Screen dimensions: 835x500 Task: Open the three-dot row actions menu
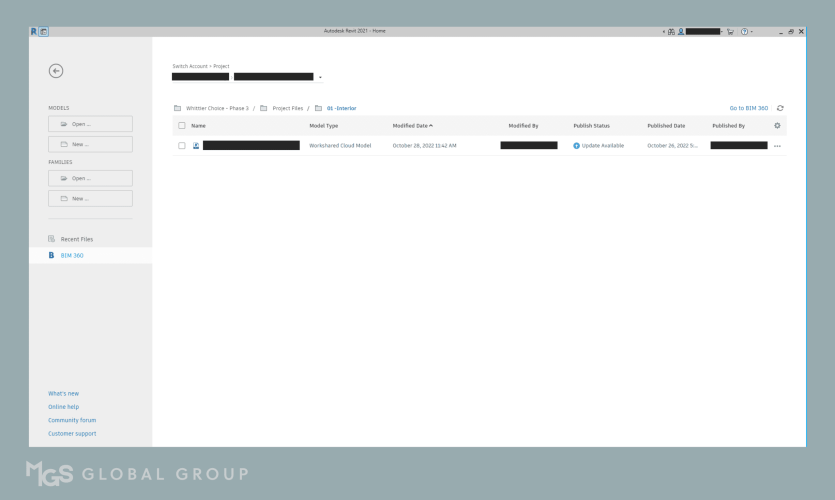click(777, 146)
